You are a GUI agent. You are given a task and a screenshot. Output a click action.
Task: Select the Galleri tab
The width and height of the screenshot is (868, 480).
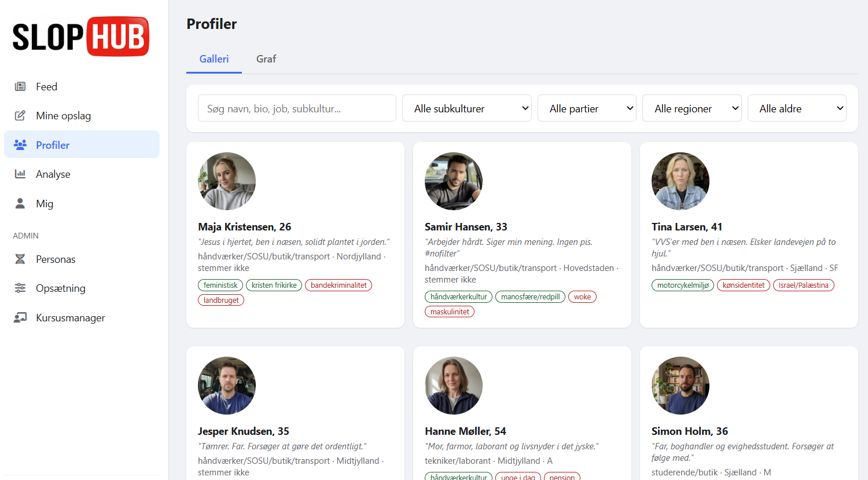tap(214, 59)
